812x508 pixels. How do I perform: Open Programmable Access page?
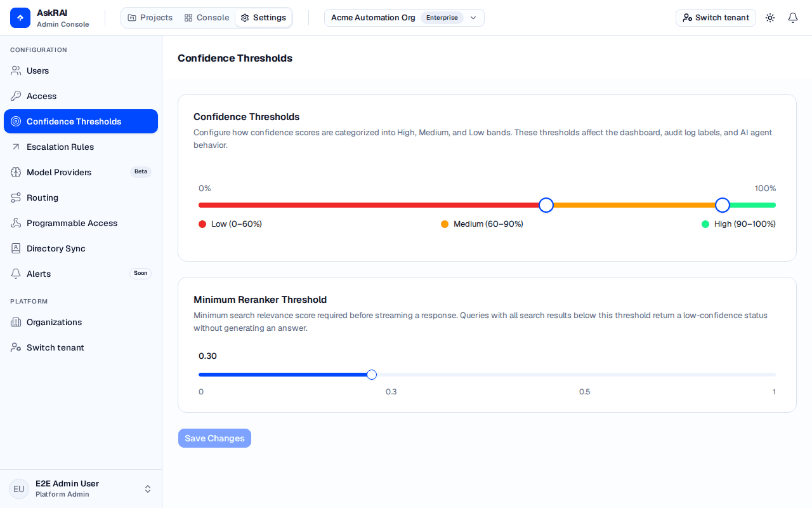(81, 223)
